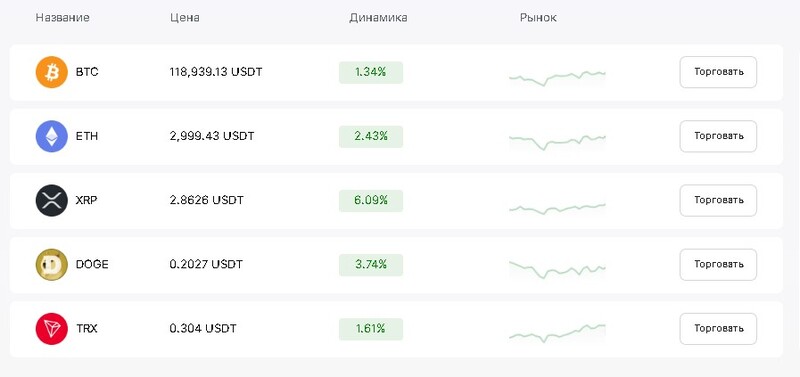The height and width of the screenshot is (377, 800).
Task: Open the BTC market sparkline chart
Action: point(557,78)
